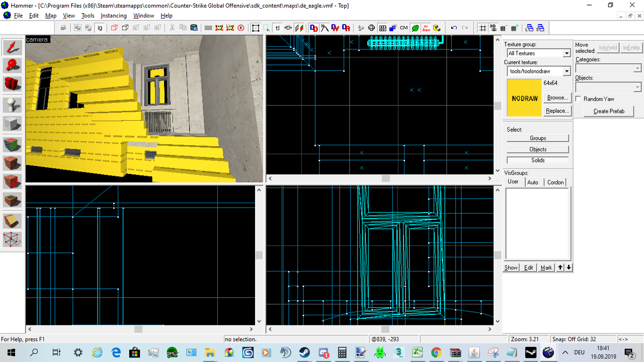Click the VisGroups Mark button
644x362 pixels.
click(546, 267)
